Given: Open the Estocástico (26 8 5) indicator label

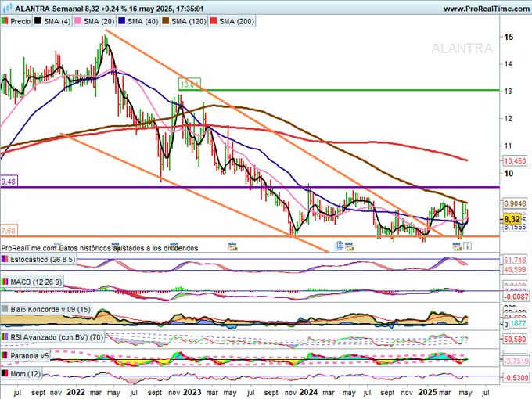Looking at the screenshot, I should (x=42, y=260).
